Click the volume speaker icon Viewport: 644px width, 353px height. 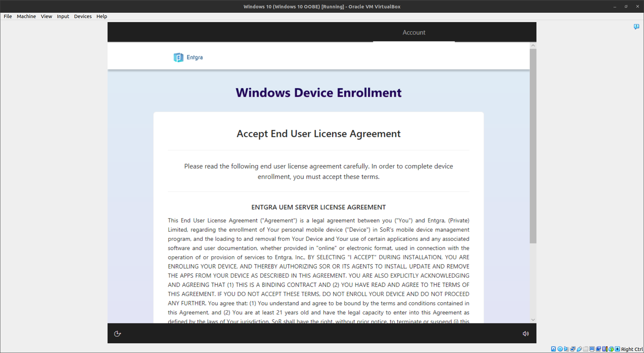526,334
